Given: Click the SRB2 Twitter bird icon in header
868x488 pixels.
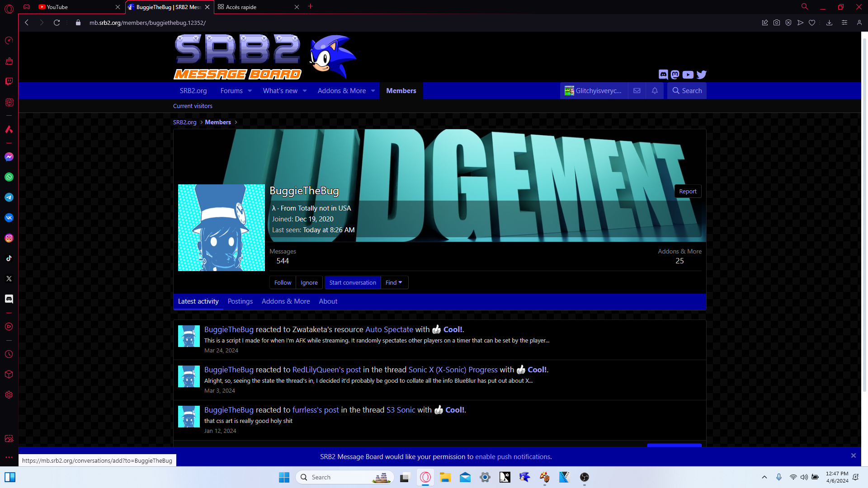Looking at the screenshot, I should [x=702, y=75].
